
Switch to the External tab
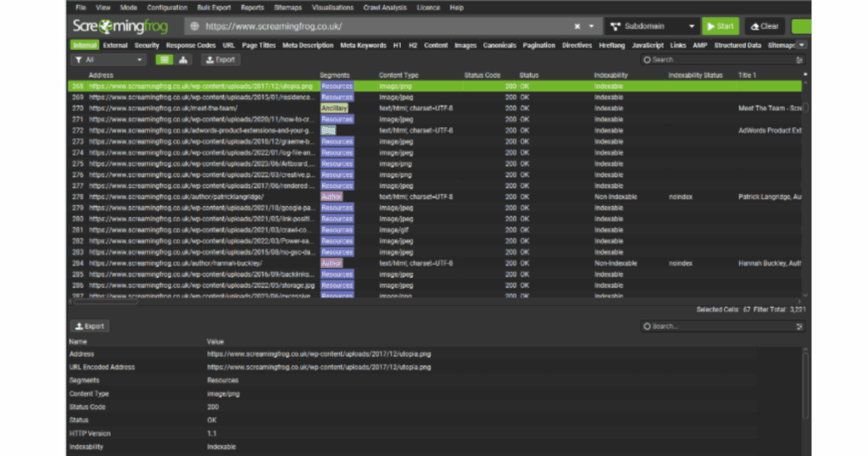click(x=115, y=46)
